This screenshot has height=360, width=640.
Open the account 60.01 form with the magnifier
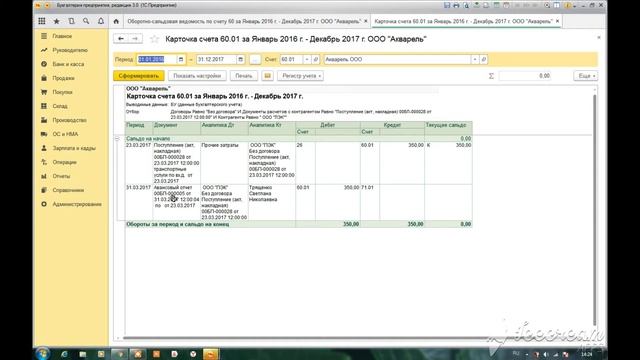(316, 60)
